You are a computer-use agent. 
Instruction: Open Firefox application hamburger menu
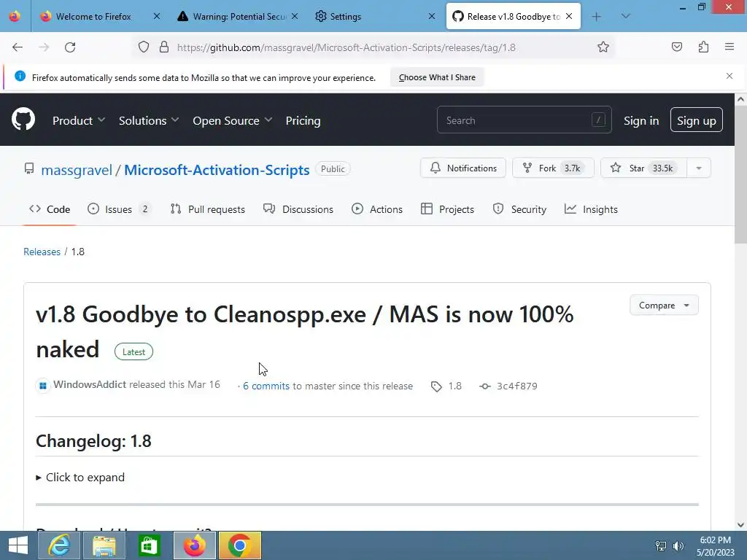pos(729,47)
